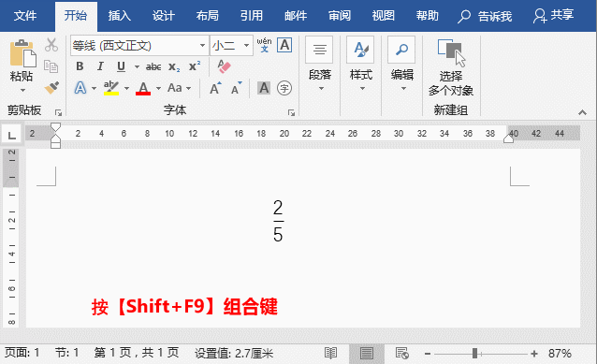The height and width of the screenshot is (364, 597).
Task: Apply text effects with the outlined A
Action: [80, 88]
